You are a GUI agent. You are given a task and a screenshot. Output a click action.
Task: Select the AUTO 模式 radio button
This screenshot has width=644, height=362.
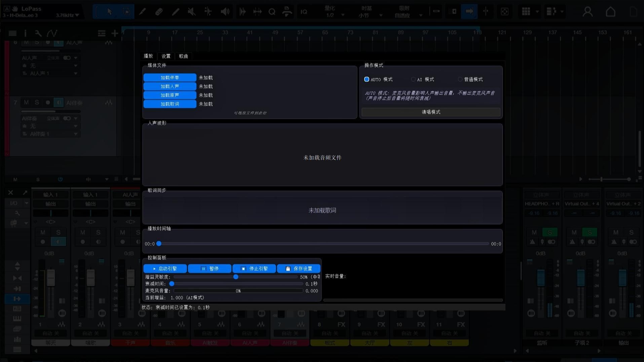click(367, 79)
